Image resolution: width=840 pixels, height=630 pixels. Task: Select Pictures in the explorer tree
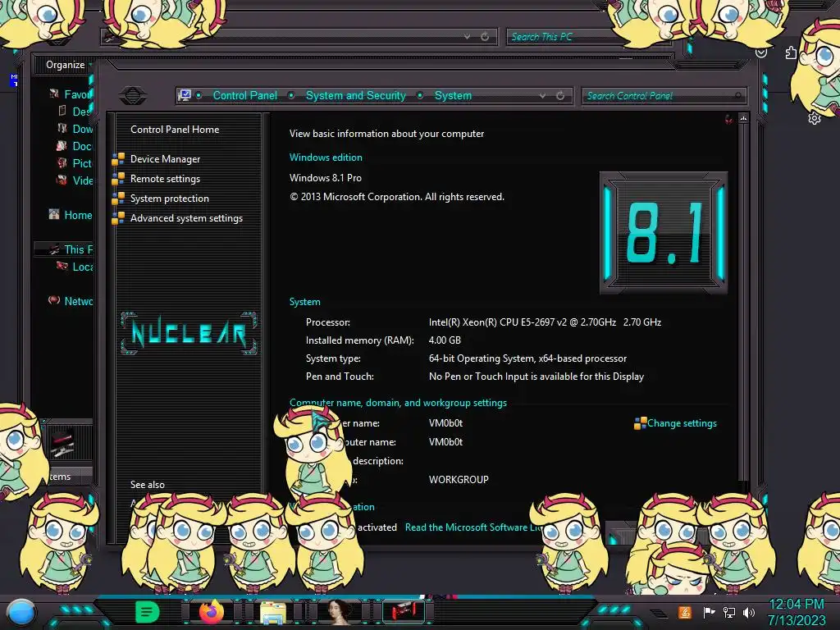(x=75, y=163)
